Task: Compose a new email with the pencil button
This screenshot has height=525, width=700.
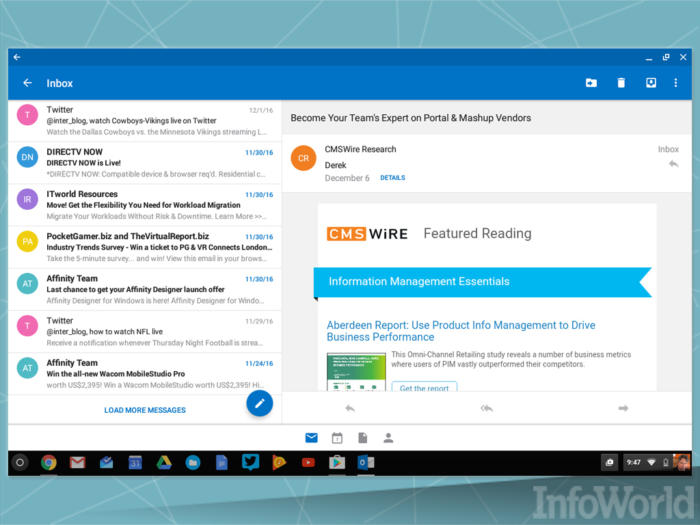Action: click(259, 403)
